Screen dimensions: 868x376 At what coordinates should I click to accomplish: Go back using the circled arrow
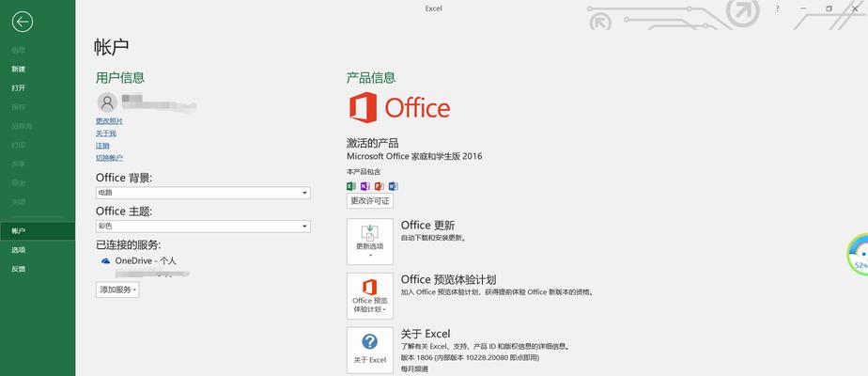(23, 22)
